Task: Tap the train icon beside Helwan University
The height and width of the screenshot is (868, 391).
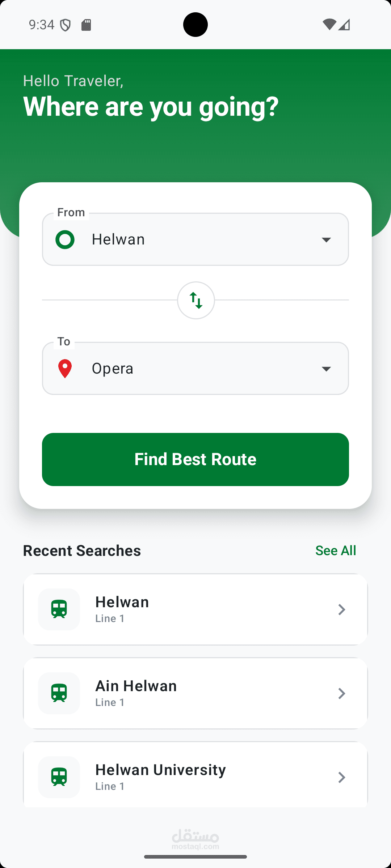Action: pyautogui.click(x=59, y=777)
